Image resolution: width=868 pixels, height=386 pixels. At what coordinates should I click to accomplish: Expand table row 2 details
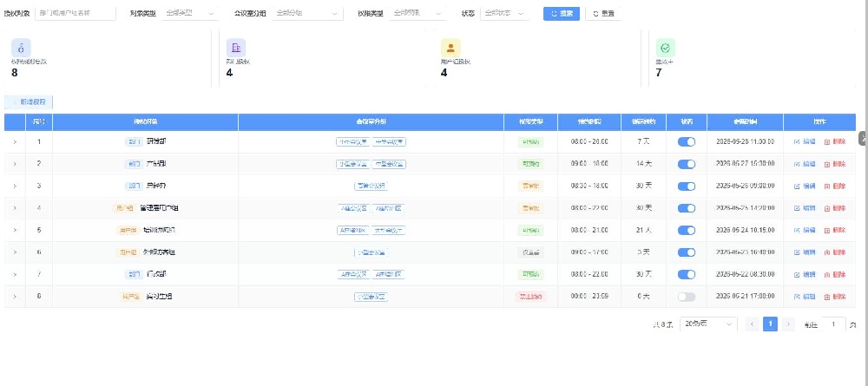coord(15,164)
